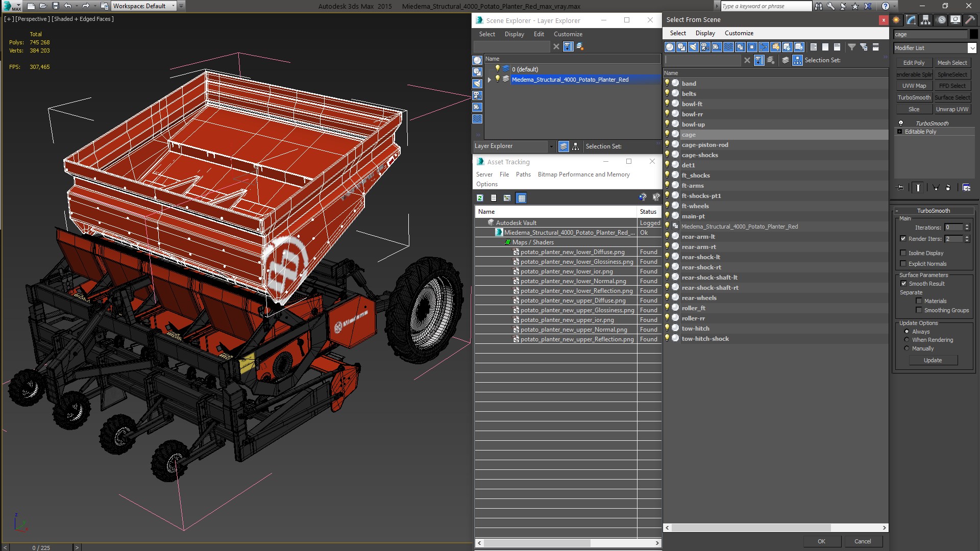Viewport: 980px width, 551px height.
Task: Click the Unwrap UVW modifier button
Action: pyautogui.click(x=951, y=109)
